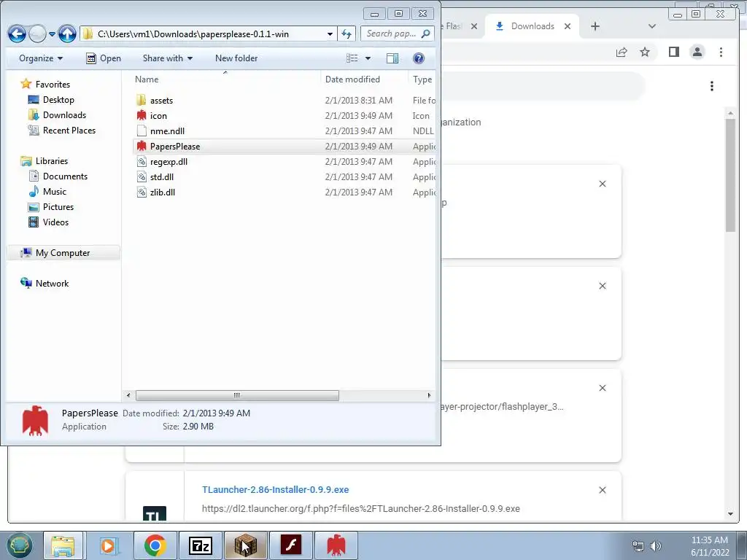Click the New folder button

pos(236,58)
